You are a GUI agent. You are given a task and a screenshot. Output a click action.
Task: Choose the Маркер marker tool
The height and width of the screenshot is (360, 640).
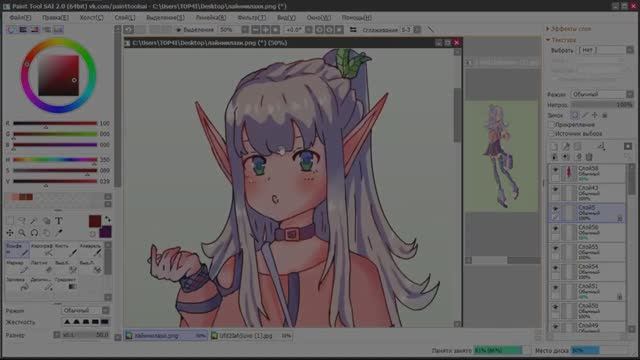(17, 266)
